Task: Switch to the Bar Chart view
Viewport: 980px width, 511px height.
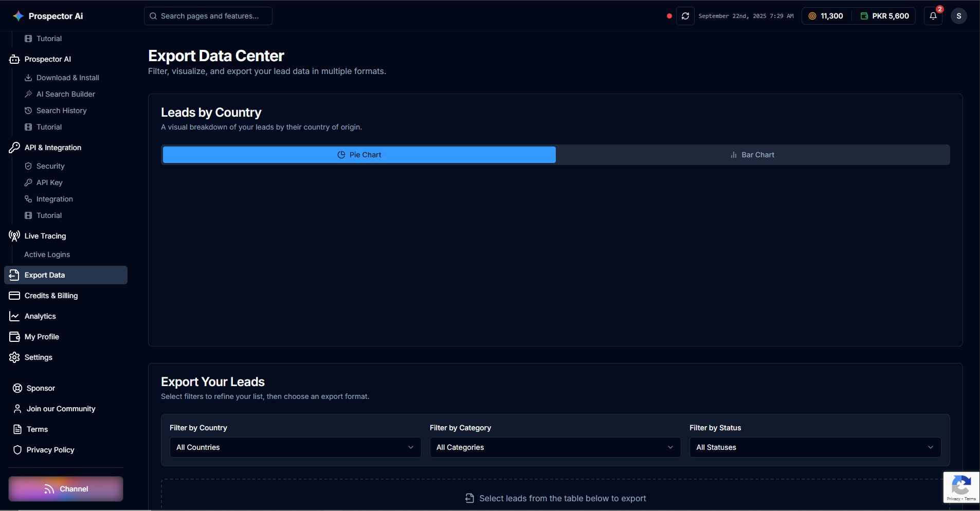Action: [752, 155]
